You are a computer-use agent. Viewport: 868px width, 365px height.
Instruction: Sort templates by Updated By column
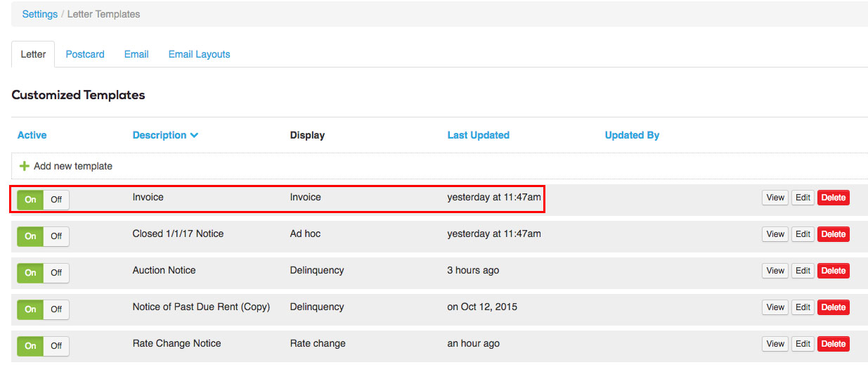pyautogui.click(x=632, y=135)
